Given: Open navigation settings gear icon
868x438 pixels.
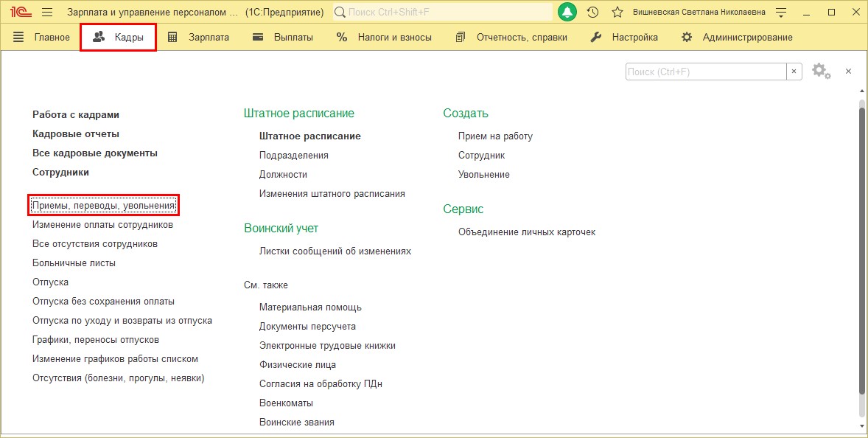Looking at the screenshot, I should (821, 71).
